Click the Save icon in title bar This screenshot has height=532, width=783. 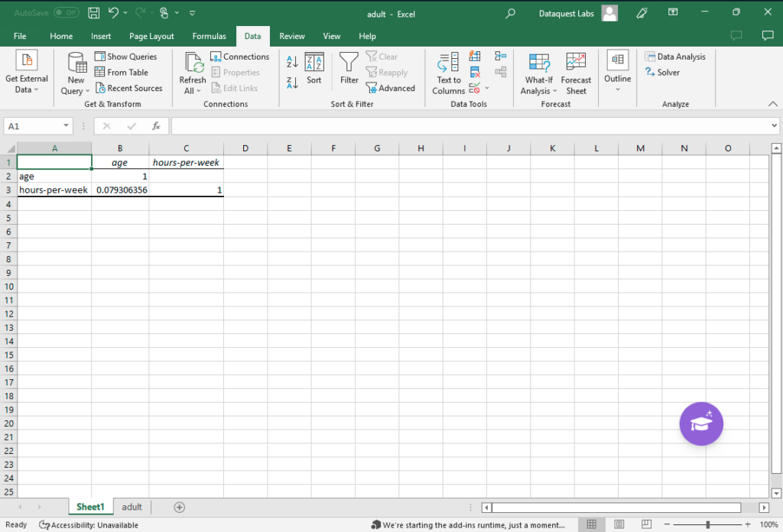[93, 13]
